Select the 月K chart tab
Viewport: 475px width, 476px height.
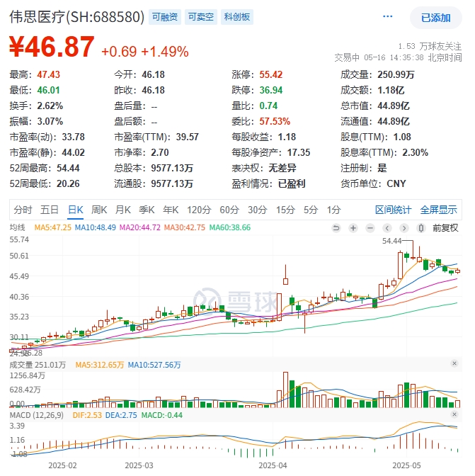tap(123, 210)
